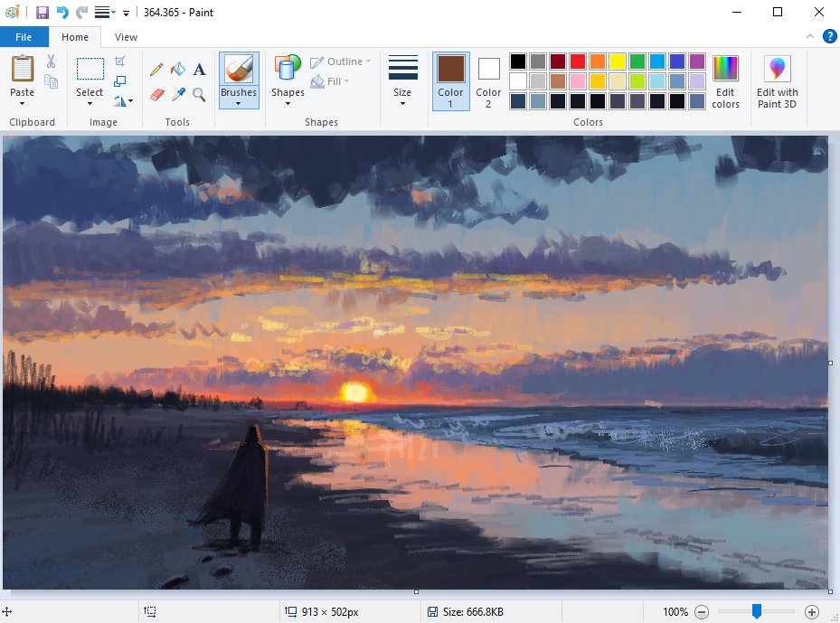Screen dimensions: 840x623
Task: Select the Fill with color bucket tool
Action: [178, 69]
